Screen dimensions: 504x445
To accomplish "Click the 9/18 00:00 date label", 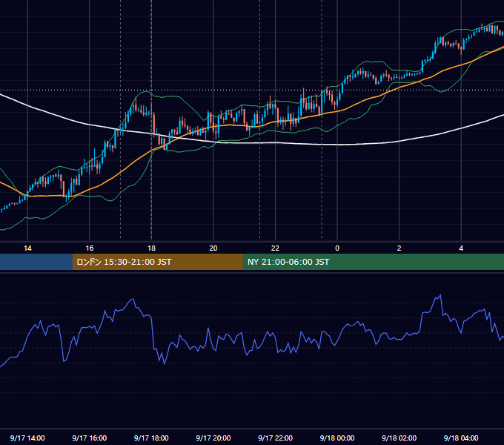I will 337,438.
